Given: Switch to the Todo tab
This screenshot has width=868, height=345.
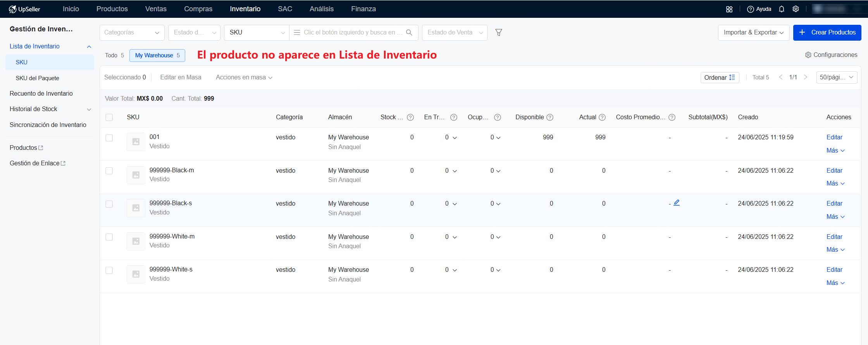Looking at the screenshot, I should (x=114, y=55).
